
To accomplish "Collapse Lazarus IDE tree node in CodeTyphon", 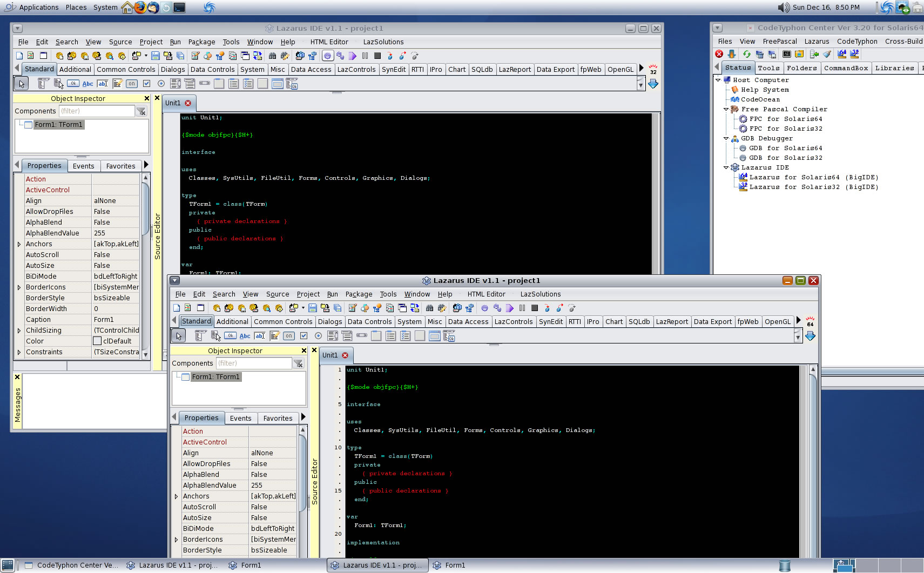I will pyautogui.click(x=726, y=167).
